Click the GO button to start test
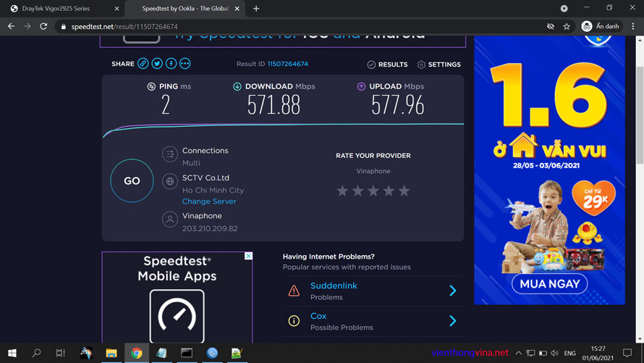 pos(132,180)
